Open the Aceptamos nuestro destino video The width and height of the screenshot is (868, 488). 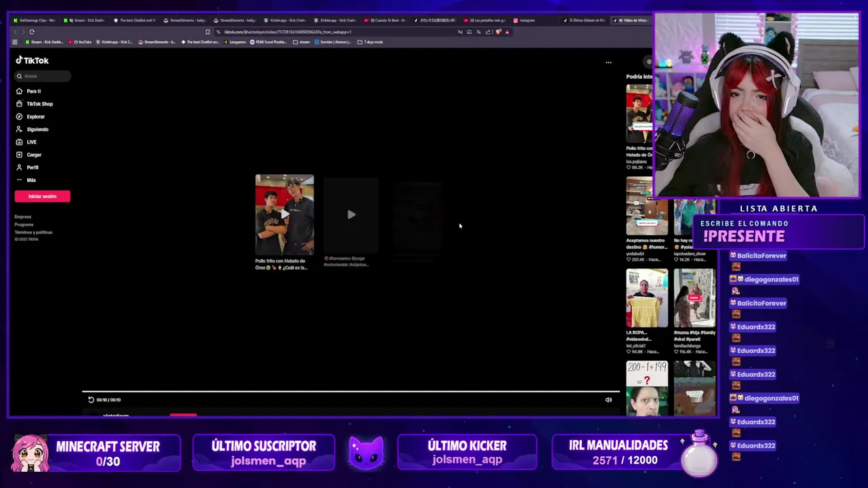point(647,206)
